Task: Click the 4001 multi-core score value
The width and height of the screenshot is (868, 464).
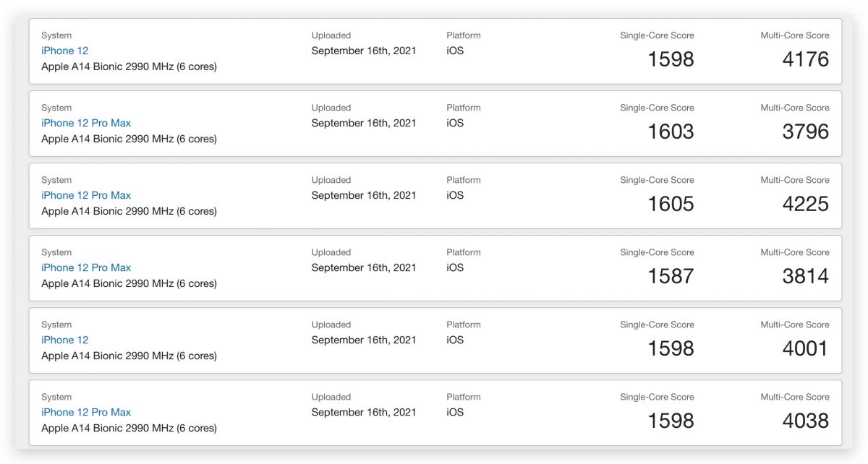Action: click(806, 348)
